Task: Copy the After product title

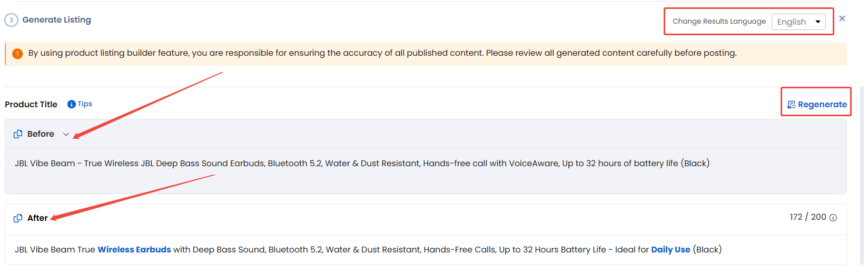Action: 18,218
